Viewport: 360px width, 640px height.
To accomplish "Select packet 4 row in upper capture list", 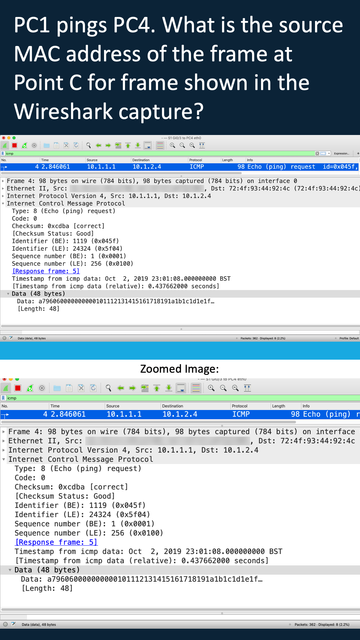I will coord(180,167).
